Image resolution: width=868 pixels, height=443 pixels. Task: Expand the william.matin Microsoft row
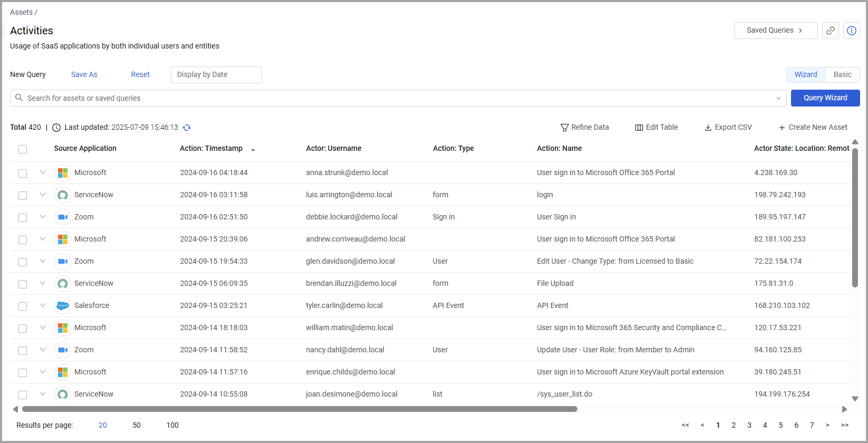point(43,328)
